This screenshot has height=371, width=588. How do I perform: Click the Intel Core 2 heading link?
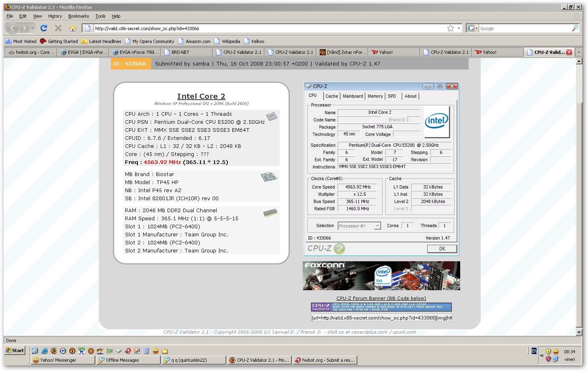pyautogui.click(x=201, y=96)
